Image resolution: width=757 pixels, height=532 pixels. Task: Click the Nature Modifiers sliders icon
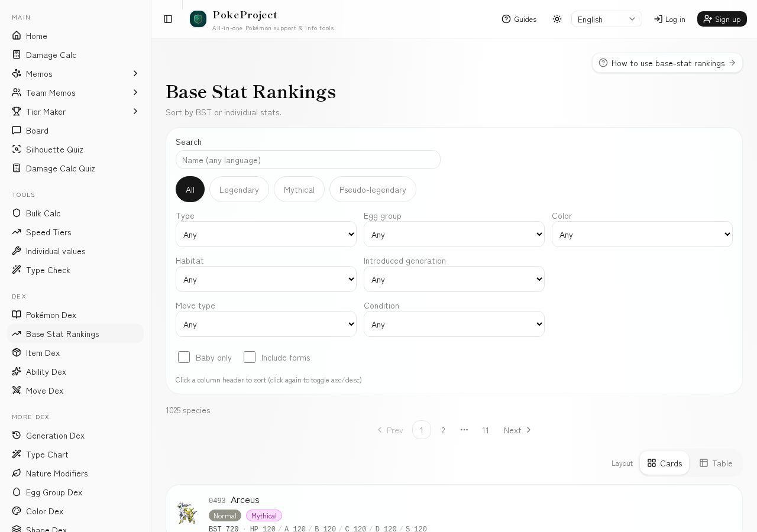click(17, 473)
